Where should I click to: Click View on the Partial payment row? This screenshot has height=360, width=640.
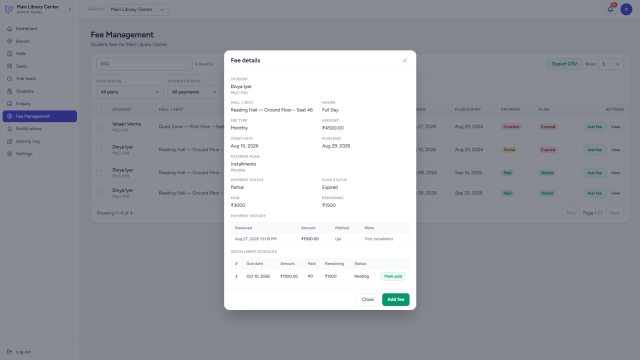point(615,150)
